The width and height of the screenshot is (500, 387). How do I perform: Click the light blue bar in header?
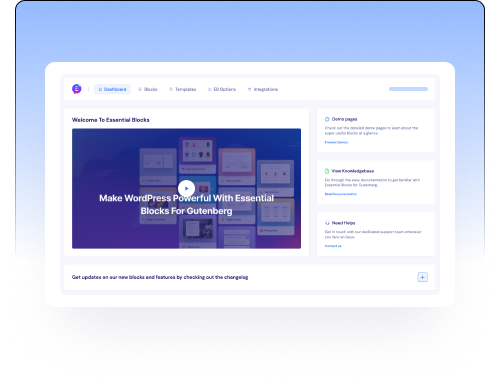pyautogui.click(x=408, y=89)
